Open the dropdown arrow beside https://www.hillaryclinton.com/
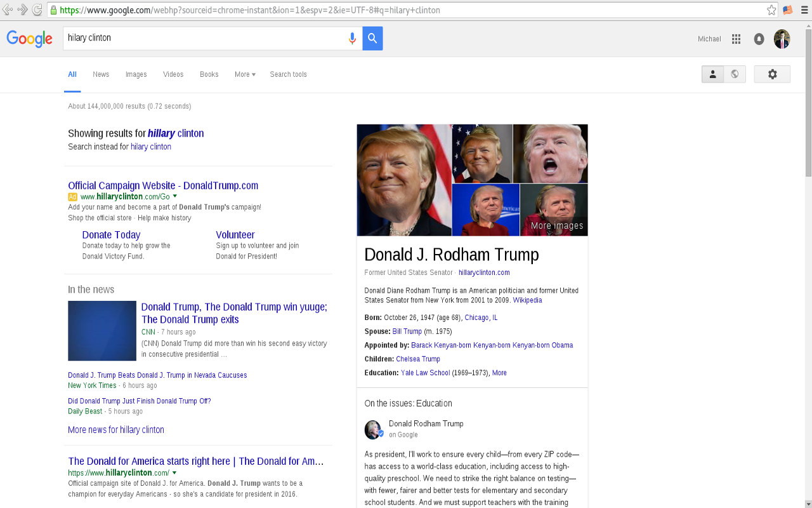The height and width of the screenshot is (508, 812). pos(174,472)
